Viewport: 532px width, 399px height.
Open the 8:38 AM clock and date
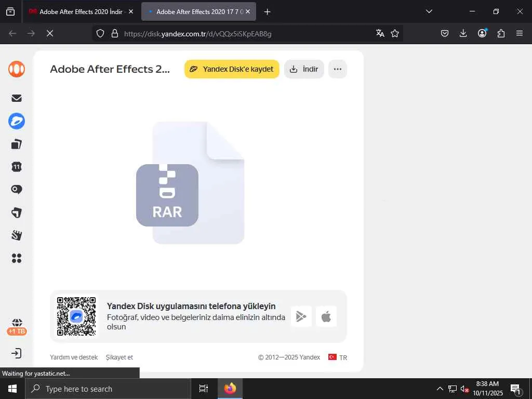coord(487,389)
